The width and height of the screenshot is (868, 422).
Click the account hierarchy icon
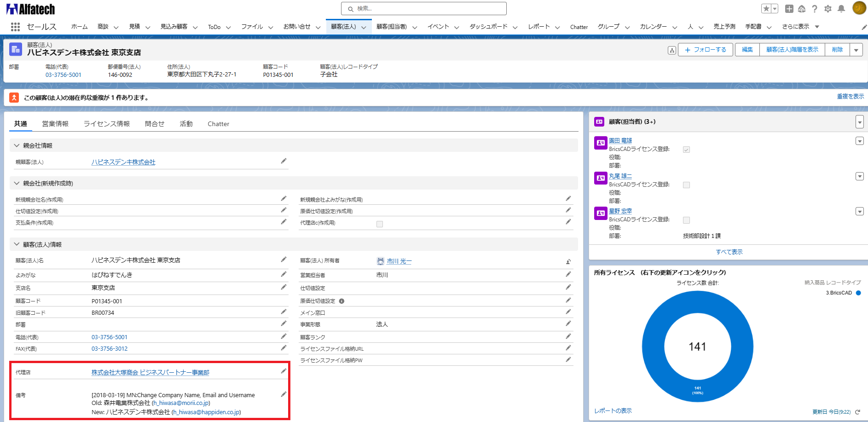(672, 50)
